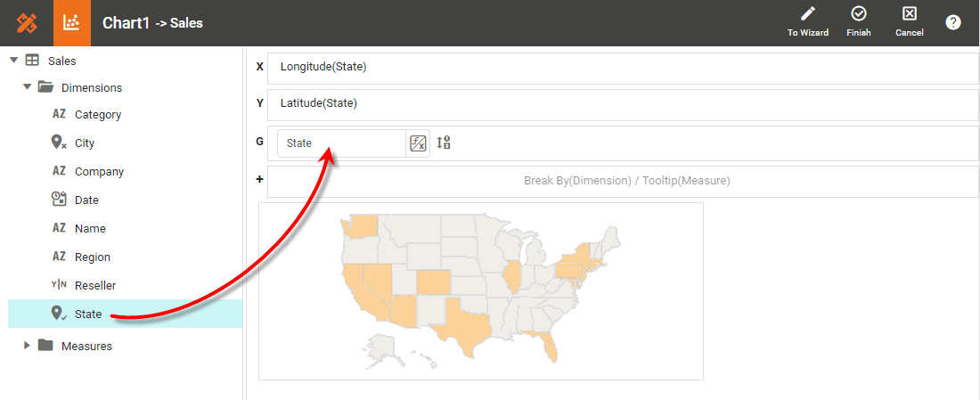Select the Category dimension
The height and width of the screenshot is (400, 980).
click(97, 115)
